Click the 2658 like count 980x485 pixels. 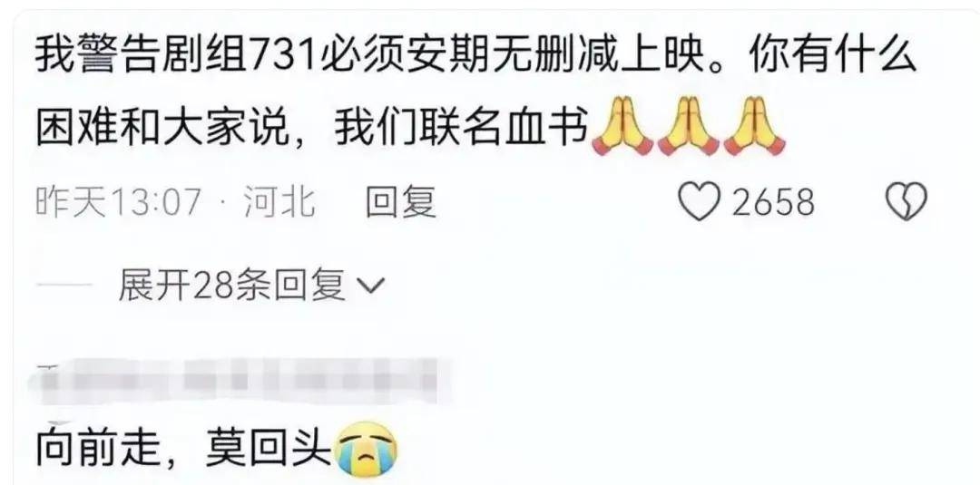(x=773, y=203)
